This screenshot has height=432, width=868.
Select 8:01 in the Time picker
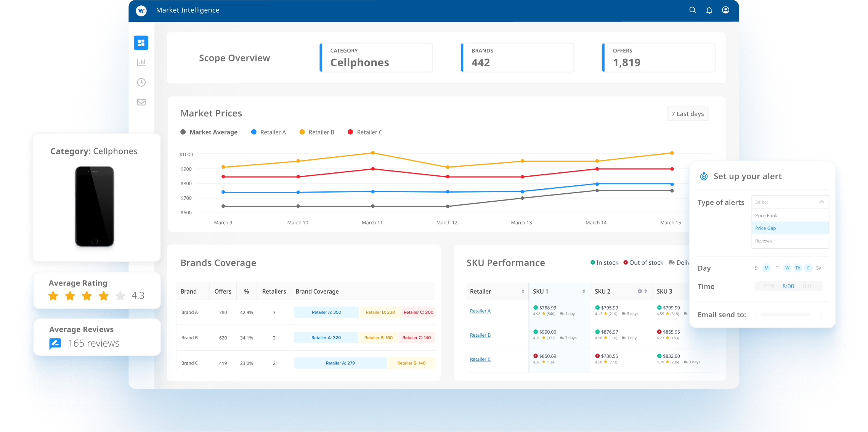[x=808, y=286]
